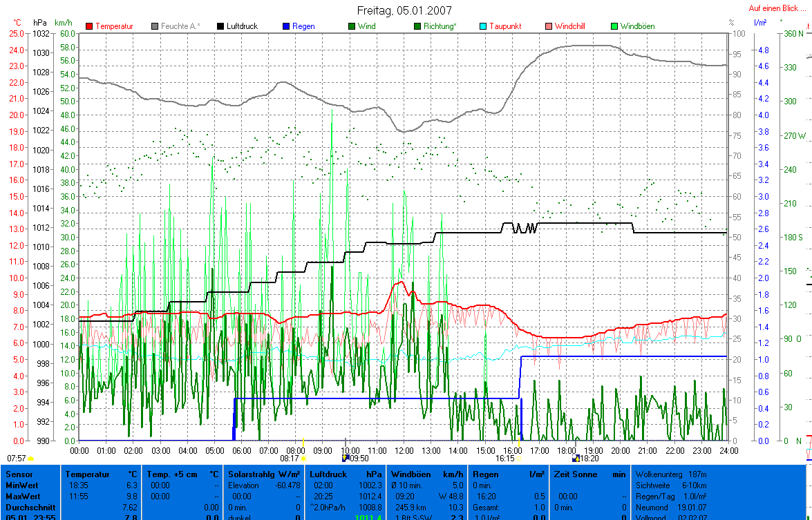
Task: Click the blue Regen legend square
Action: (286, 26)
